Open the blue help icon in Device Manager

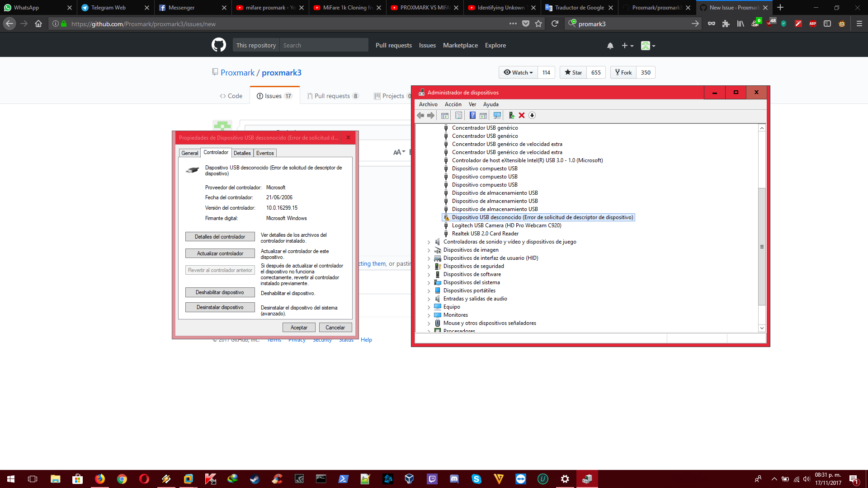[472, 116]
